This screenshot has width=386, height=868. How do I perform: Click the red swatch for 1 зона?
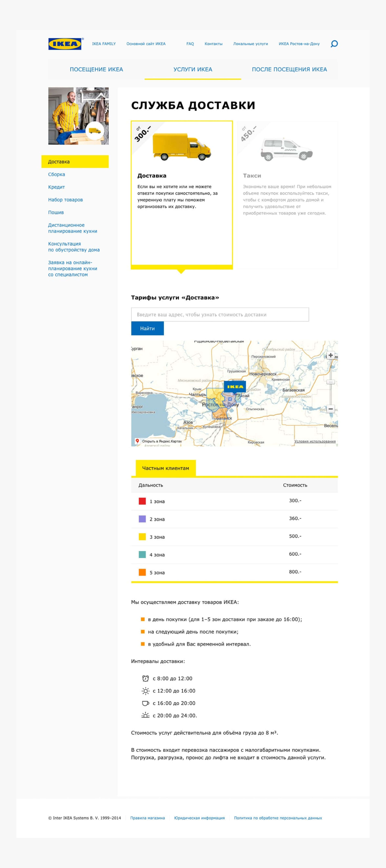point(142,501)
